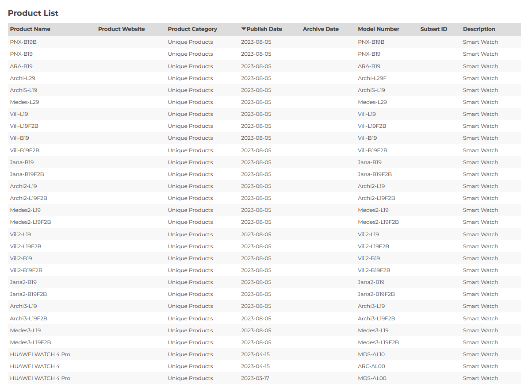Sort by Archive Date column header
Viewport: 532px width, 392px height.
tap(321, 29)
